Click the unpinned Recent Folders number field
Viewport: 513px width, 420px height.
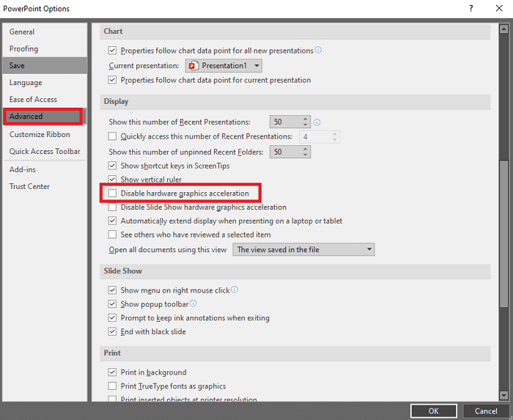[287, 152]
